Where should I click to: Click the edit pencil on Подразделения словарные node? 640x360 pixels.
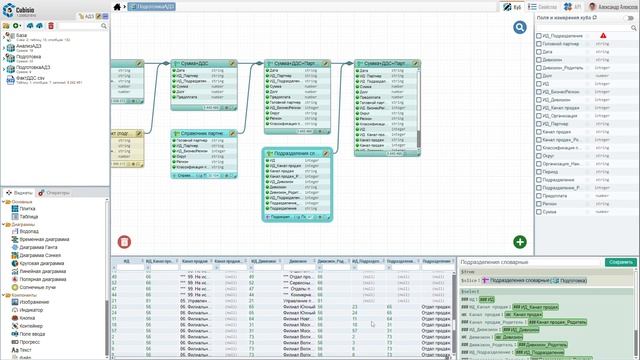(x=326, y=153)
